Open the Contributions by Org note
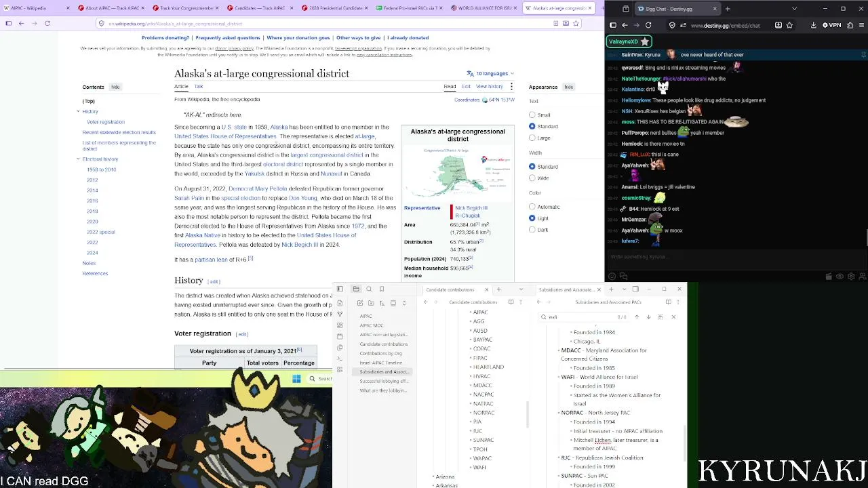 [x=381, y=353]
